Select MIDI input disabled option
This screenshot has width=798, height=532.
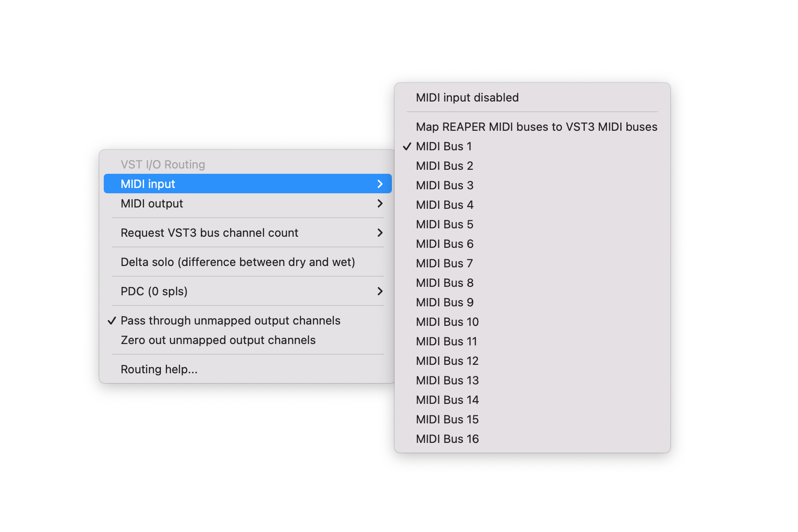point(467,98)
